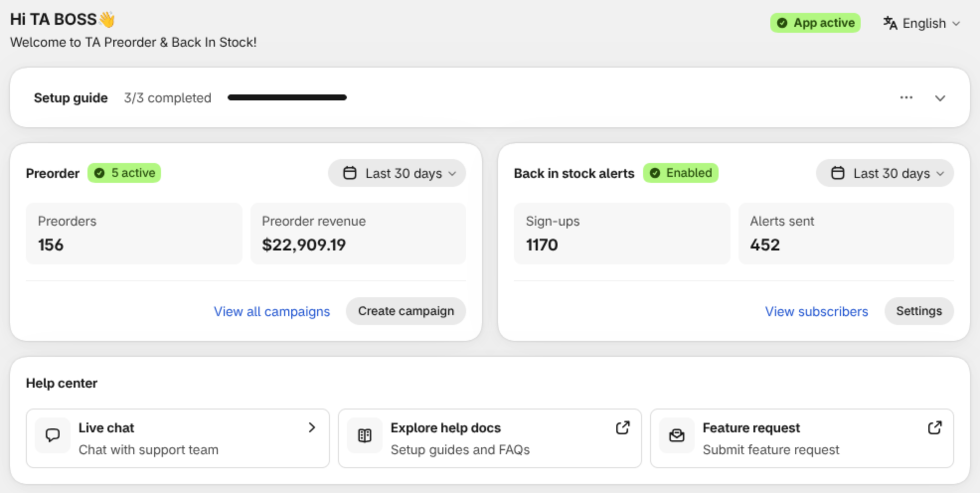
Task: Click the Enabled badge for stock alerts
Action: click(x=681, y=173)
